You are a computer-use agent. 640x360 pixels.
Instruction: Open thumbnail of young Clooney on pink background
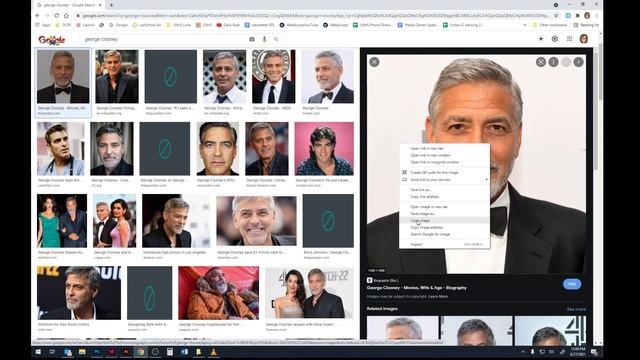tap(324, 149)
